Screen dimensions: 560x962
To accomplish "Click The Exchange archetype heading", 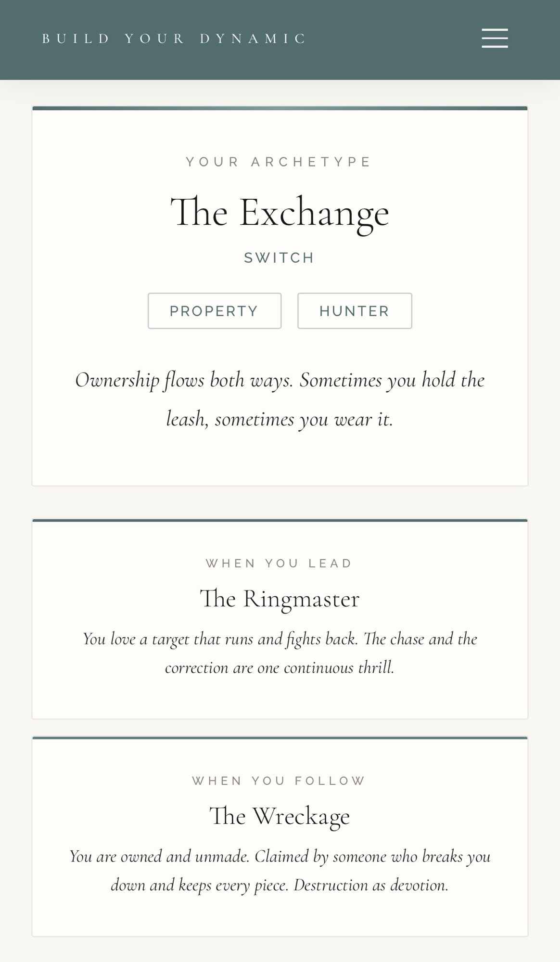I will [x=280, y=212].
